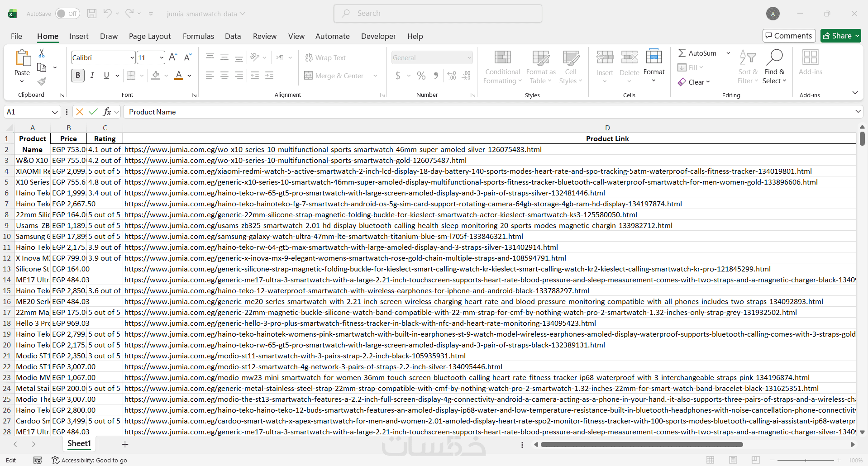Open Format in Cells group
This screenshot has width=868, height=466.
pos(654,66)
